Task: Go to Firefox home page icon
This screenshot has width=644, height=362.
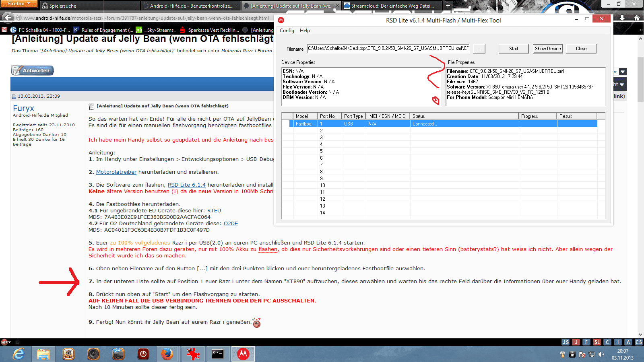Action: pyautogui.click(x=637, y=18)
